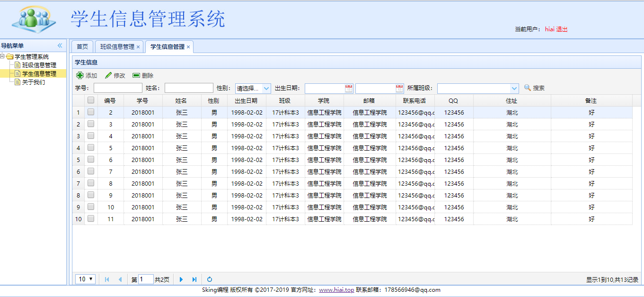The height and width of the screenshot is (297, 644).
Task: Refresh the student data grid
Action: click(210, 279)
